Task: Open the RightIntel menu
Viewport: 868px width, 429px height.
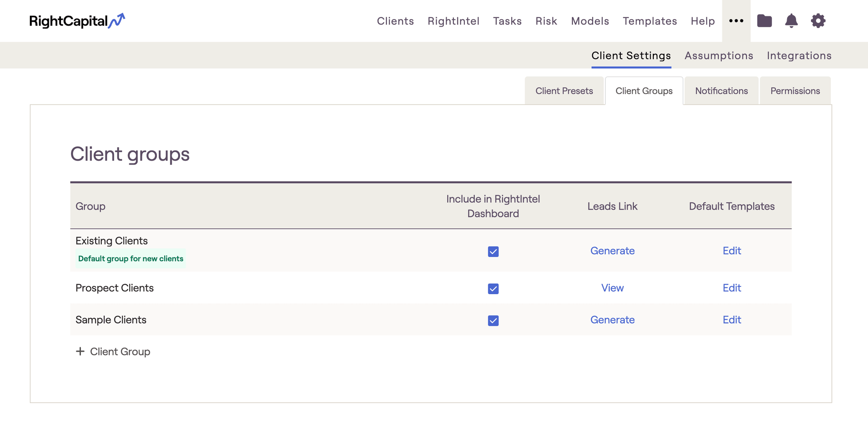Action: pos(453,21)
